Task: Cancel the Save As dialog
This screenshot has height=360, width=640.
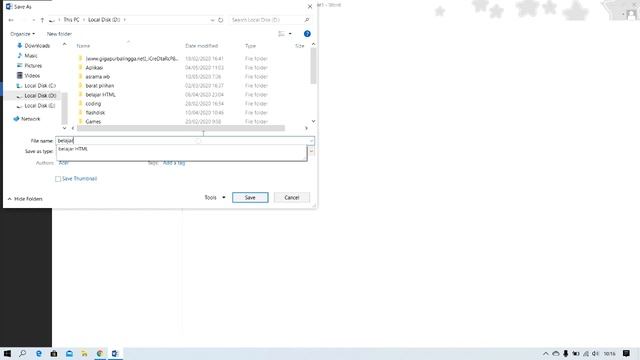Action: pyautogui.click(x=291, y=198)
